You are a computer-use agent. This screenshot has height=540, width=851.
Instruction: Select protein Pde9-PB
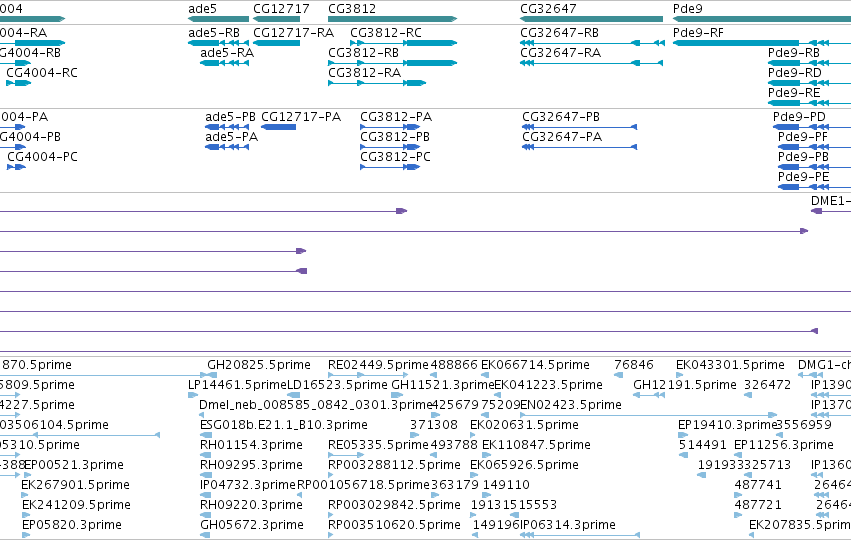pos(814,167)
